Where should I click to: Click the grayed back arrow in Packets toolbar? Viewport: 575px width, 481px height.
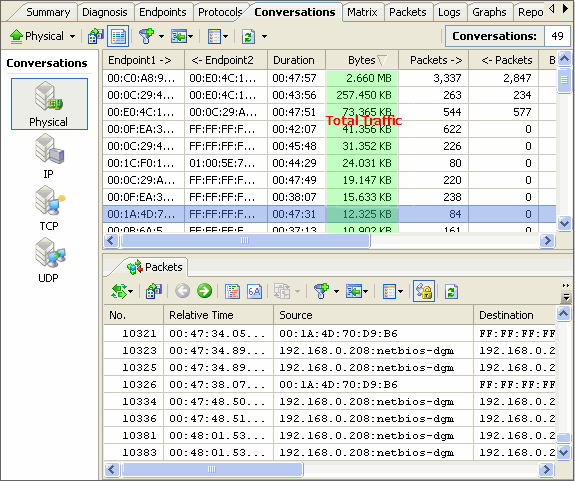(182, 291)
